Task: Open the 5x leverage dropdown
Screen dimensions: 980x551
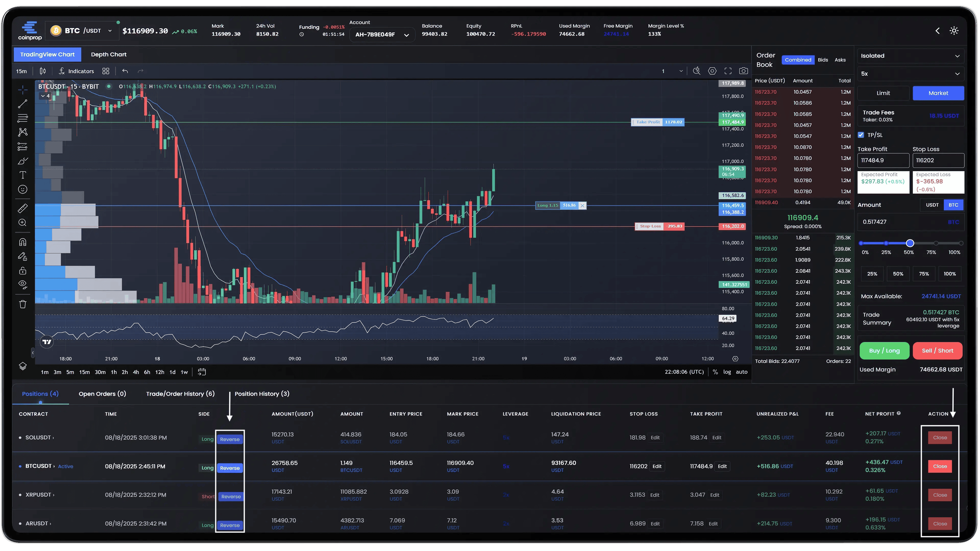Action: point(910,74)
